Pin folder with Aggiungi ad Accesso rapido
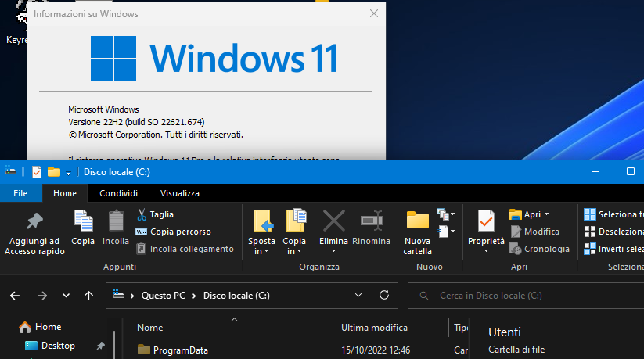The image size is (644, 359). (x=34, y=233)
